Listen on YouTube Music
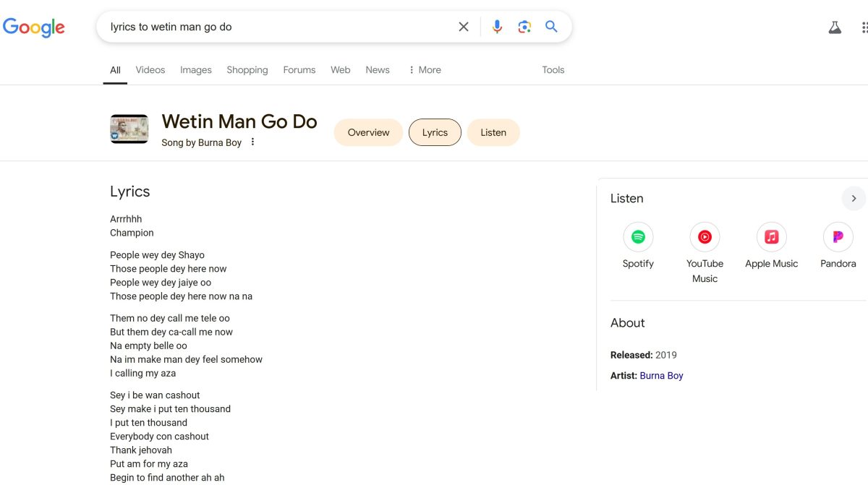The height and width of the screenshot is (485, 868). pyautogui.click(x=705, y=237)
